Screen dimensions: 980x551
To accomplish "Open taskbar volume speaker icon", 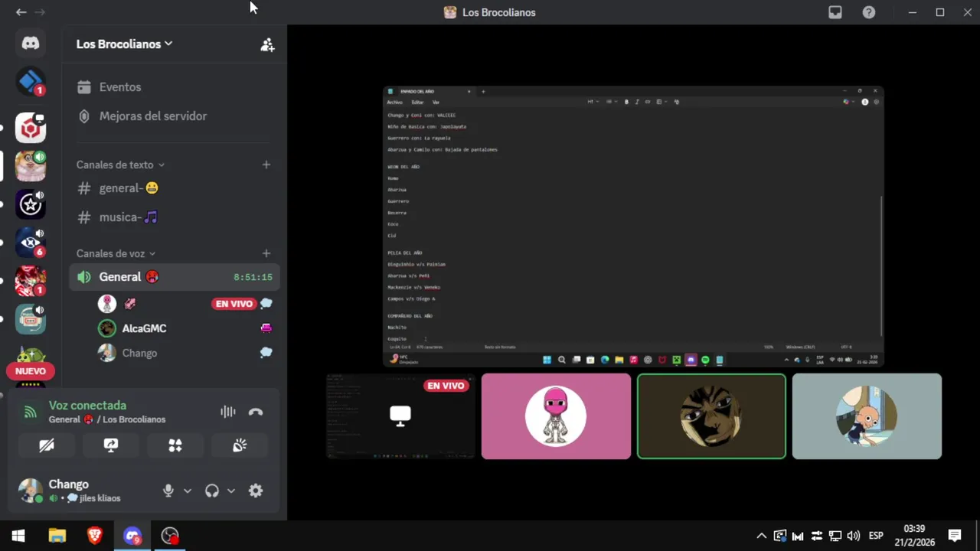I will [854, 536].
